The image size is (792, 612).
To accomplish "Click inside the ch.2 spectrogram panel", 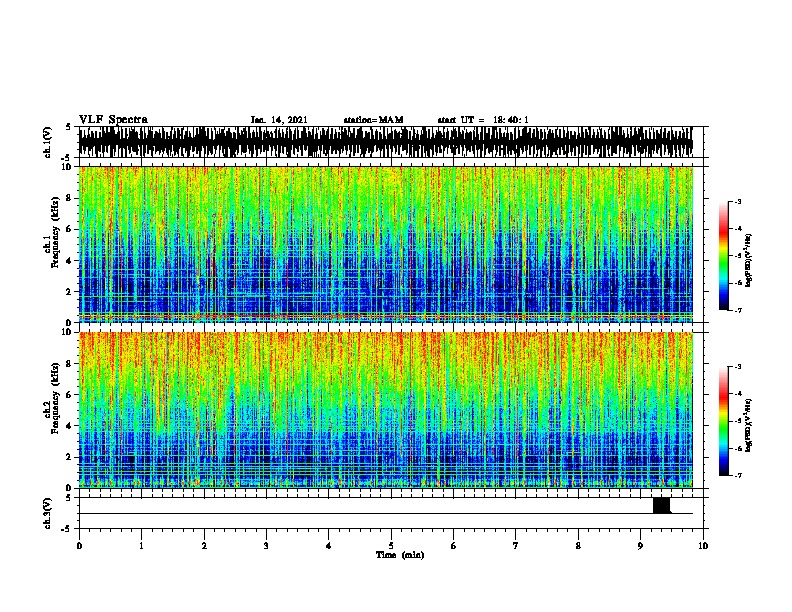I will (x=386, y=410).
